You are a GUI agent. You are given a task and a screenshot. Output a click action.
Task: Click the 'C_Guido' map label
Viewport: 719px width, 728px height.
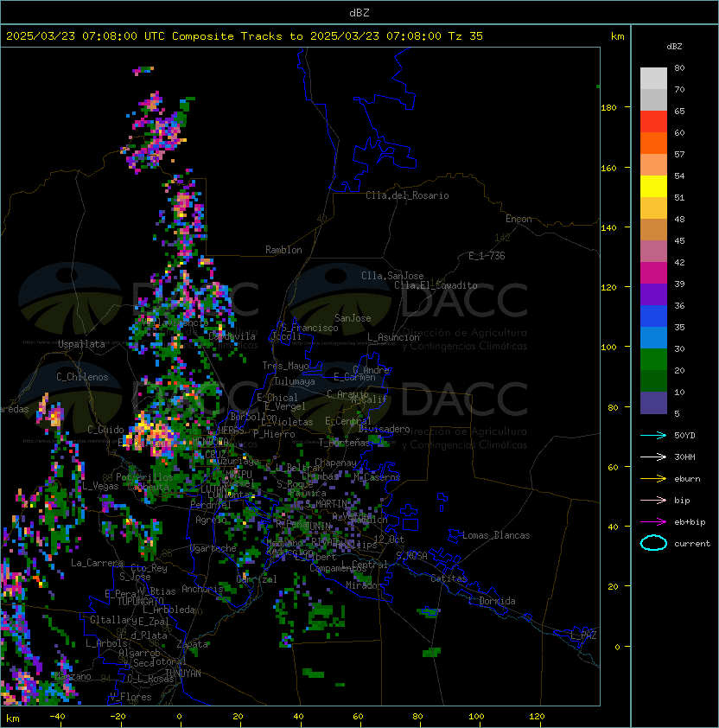point(105,430)
